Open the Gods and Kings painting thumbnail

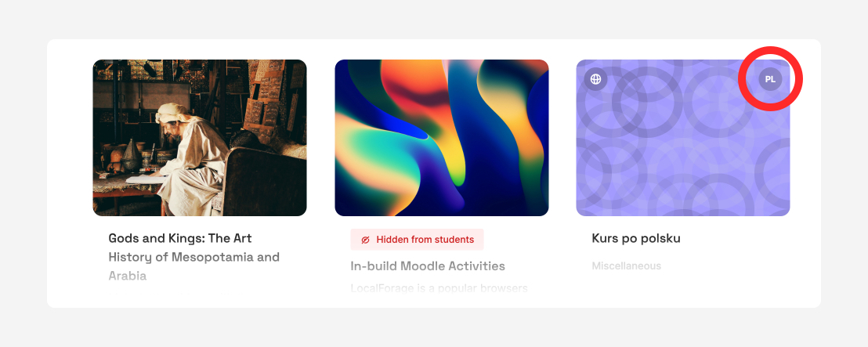pyautogui.click(x=200, y=138)
